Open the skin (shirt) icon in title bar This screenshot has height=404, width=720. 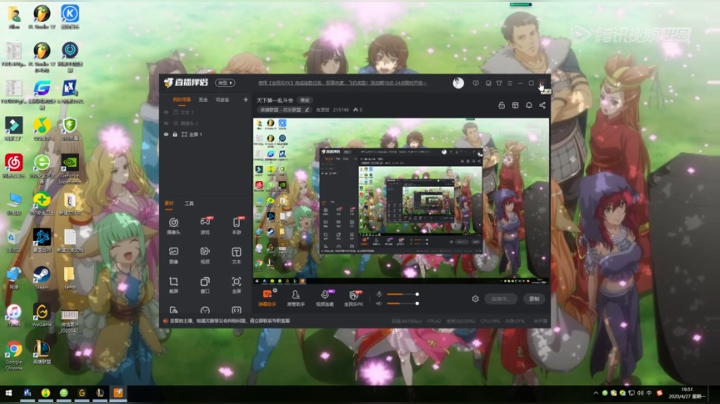coord(499,83)
